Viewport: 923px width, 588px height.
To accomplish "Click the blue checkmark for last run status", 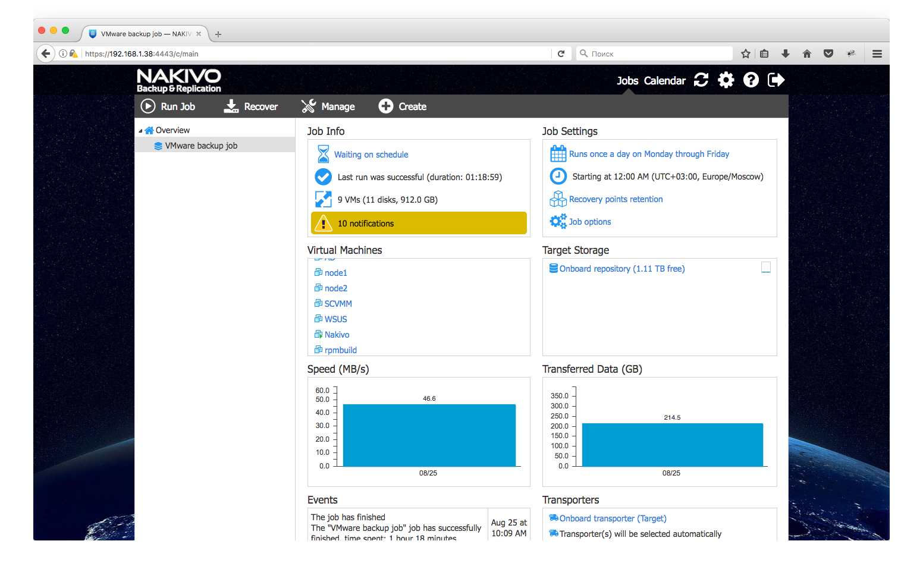I will [x=323, y=177].
